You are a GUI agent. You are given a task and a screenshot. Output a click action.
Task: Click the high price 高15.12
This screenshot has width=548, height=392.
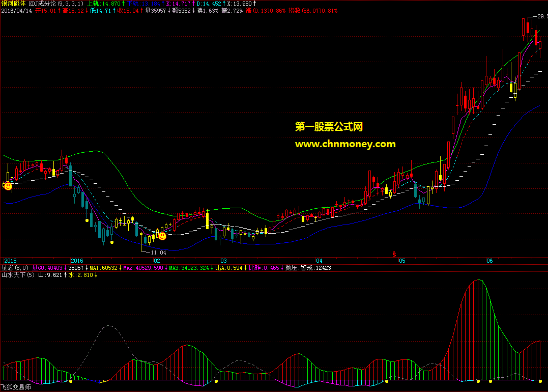(73, 11)
